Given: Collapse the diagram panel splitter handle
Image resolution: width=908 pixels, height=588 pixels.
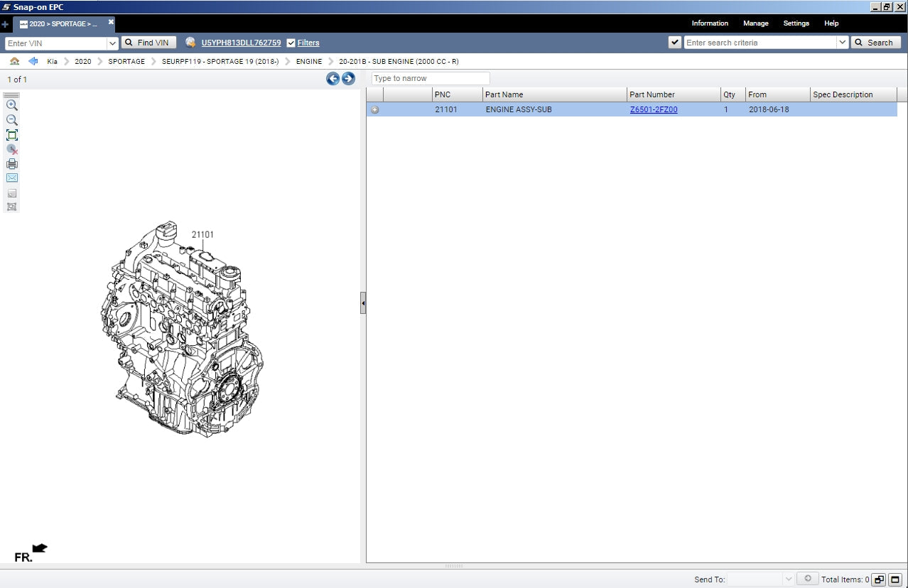Looking at the screenshot, I should point(363,303).
